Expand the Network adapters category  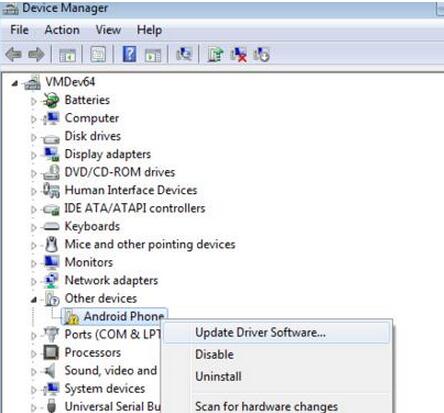(x=34, y=281)
